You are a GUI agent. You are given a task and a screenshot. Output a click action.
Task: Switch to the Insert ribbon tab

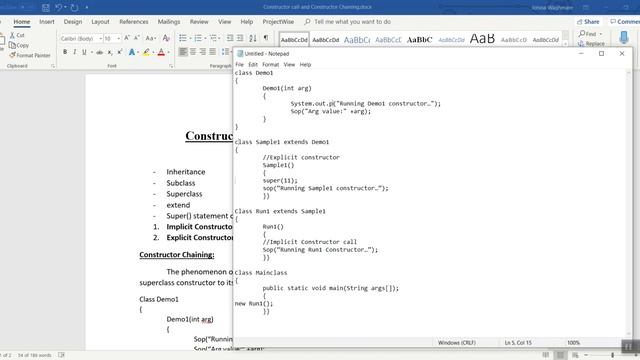tap(47, 22)
